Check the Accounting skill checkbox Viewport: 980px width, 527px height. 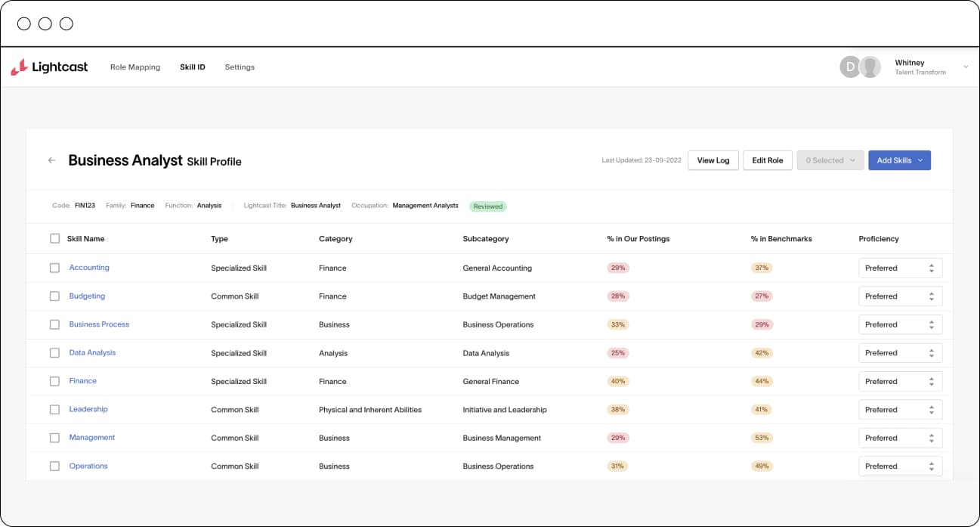pyautogui.click(x=54, y=268)
